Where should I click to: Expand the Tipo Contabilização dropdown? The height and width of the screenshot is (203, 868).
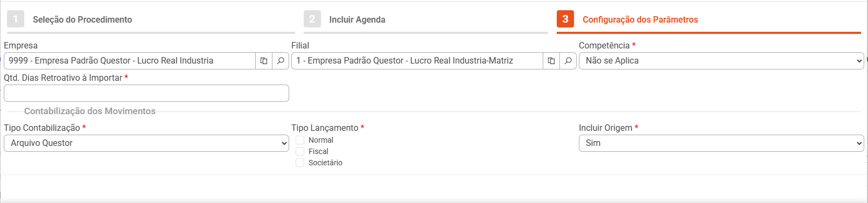click(146, 143)
